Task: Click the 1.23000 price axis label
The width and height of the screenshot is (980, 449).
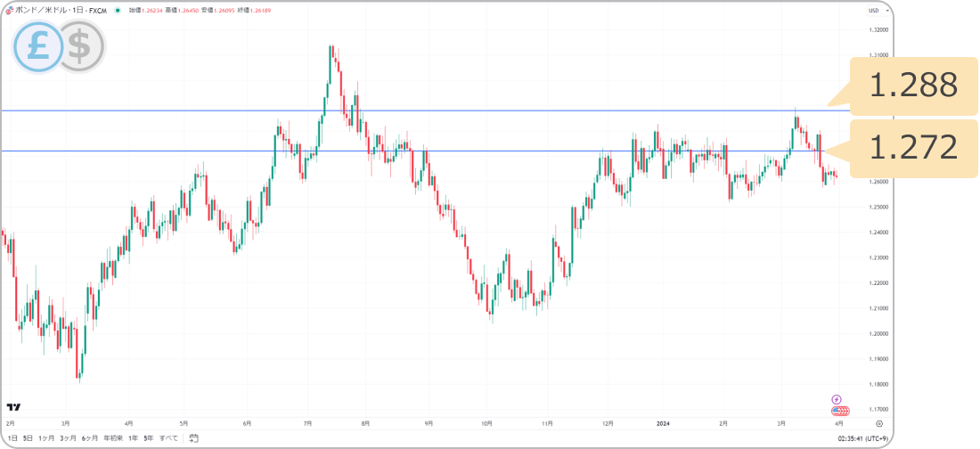Action: (879, 257)
